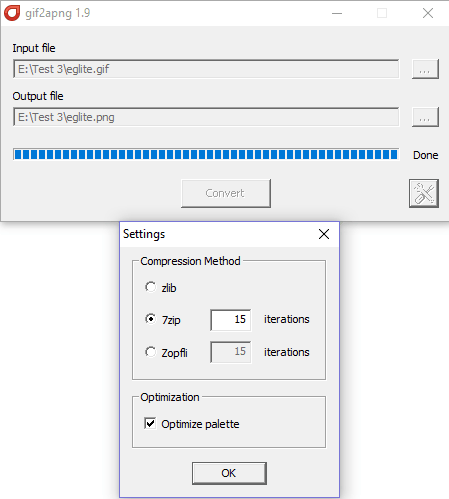Close the Settings dialog with X
Screen dimensions: 449x499
pos(324,234)
